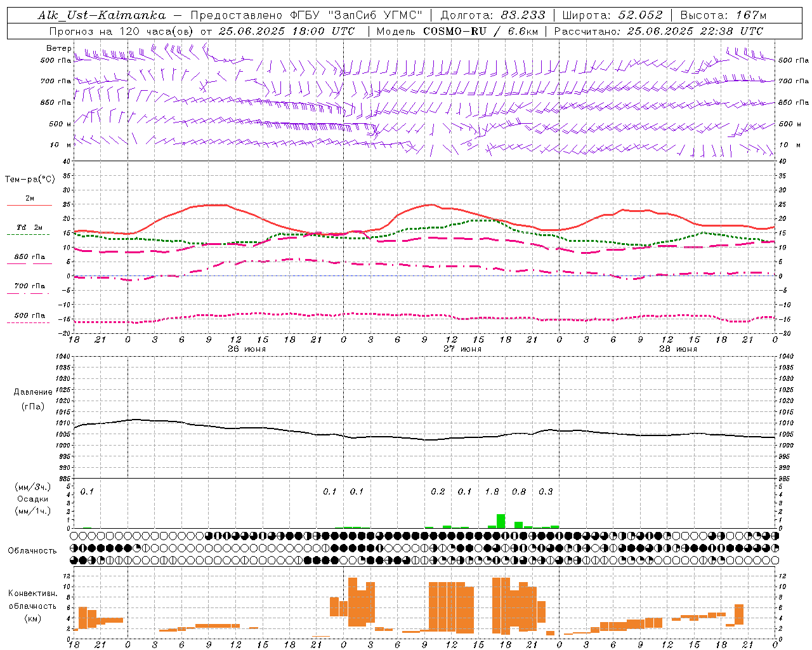This screenshot has width=812, height=650.
Task: Click the precipitation value "0.3"
Action: click(x=546, y=491)
